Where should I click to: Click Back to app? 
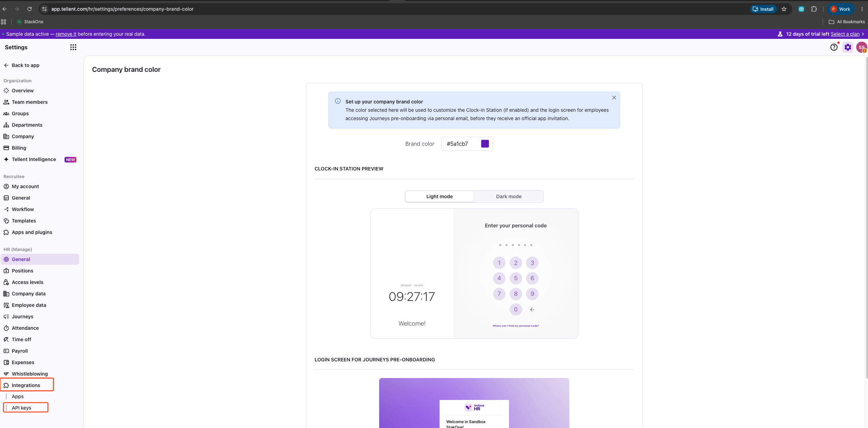[x=22, y=65]
